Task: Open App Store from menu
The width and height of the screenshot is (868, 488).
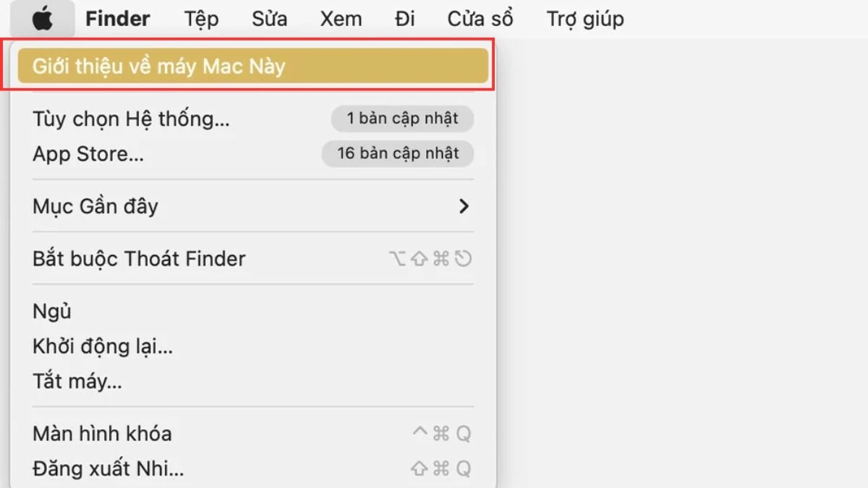Action: [88, 154]
